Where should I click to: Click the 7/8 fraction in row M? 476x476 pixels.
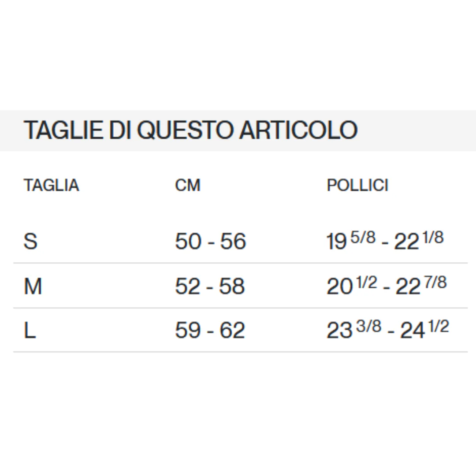pyautogui.click(x=435, y=282)
